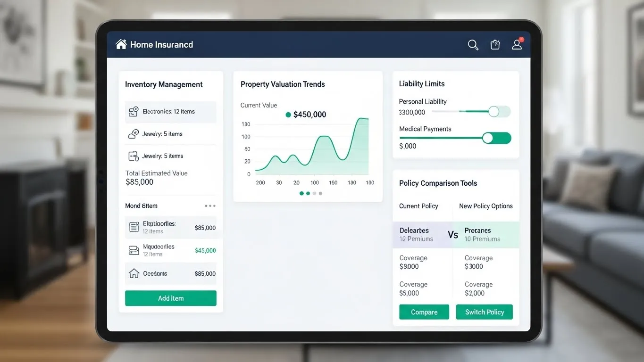Open the three-dot menu beside Mond item
The height and width of the screenshot is (362, 644).
tap(210, 206)
